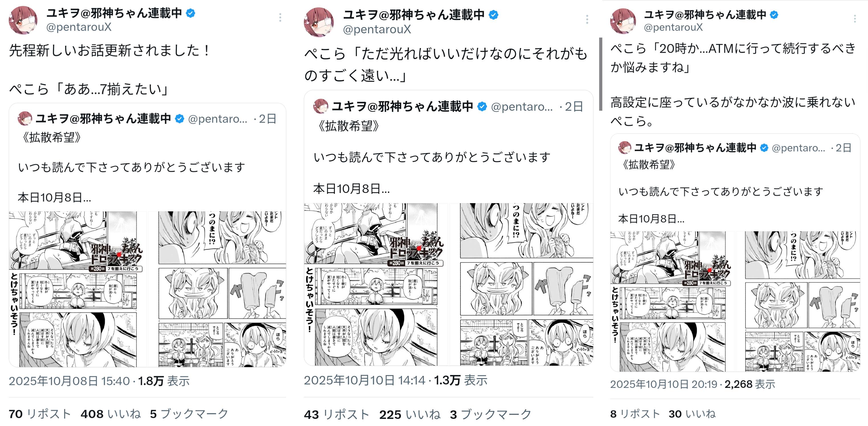Viewport: 868px width, 426px height.
Task: Click the timestamp 2025年10月10日 14:14
Action: [365, 380]
